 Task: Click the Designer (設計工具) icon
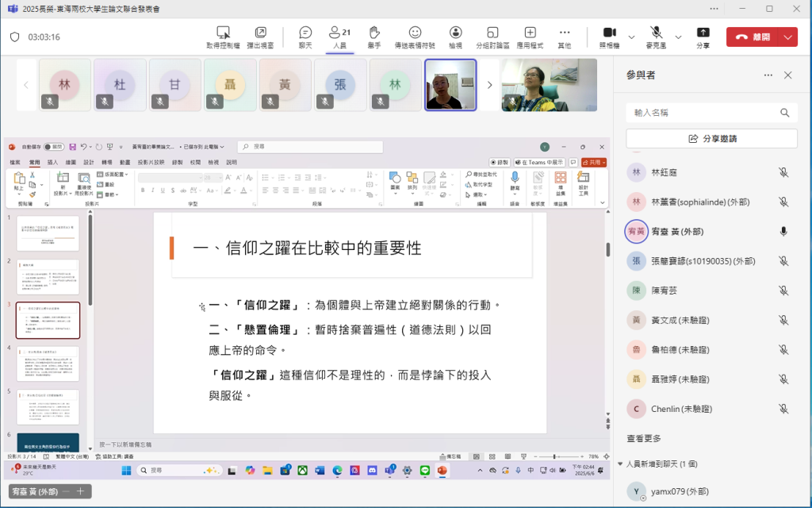(583, 183)
